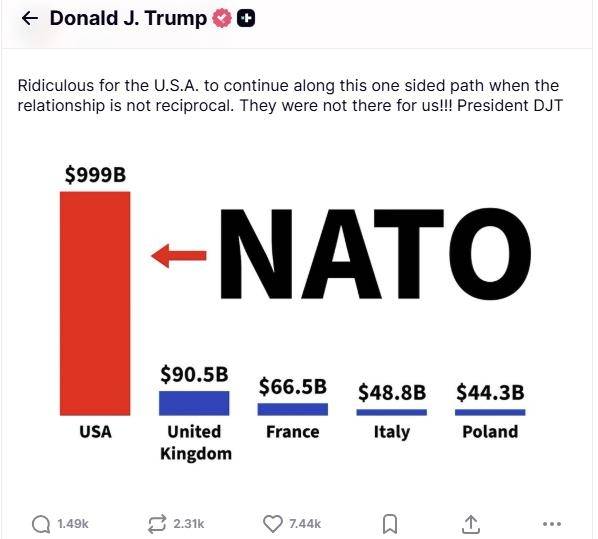Click the red arrow pointing at USA
Viewport: 598px width, 539px height.
(178, 256)
